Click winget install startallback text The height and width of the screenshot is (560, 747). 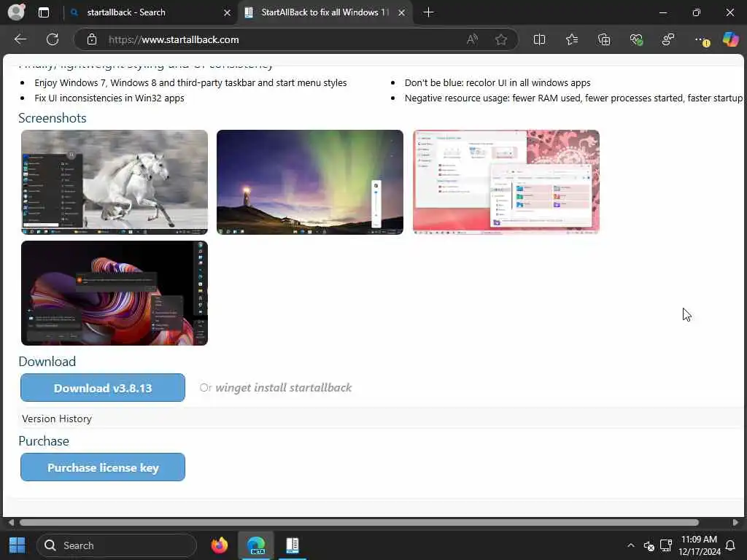284,388
